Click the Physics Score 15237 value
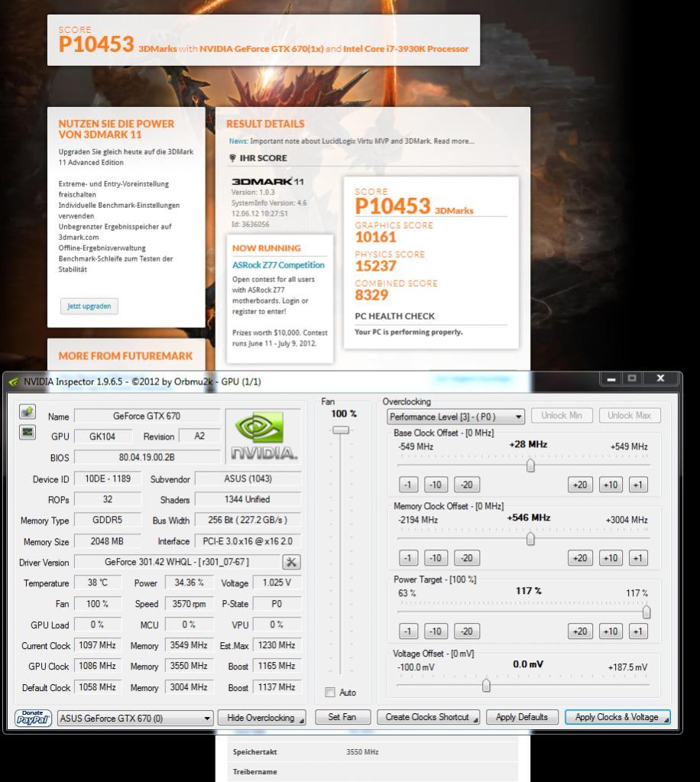The height and width of the screenshot is (782, 700). pos(375,266)
